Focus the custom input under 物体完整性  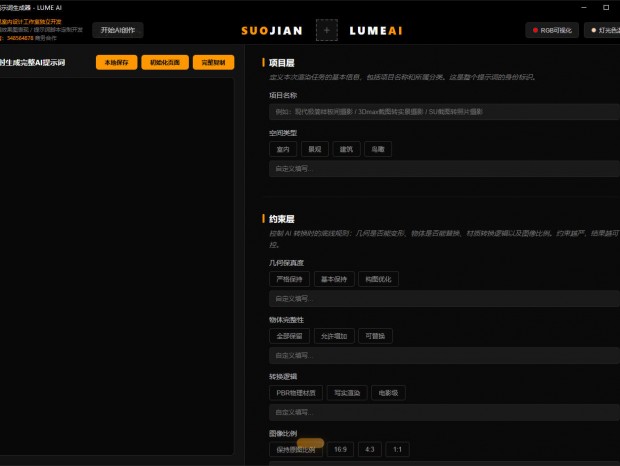444,356
